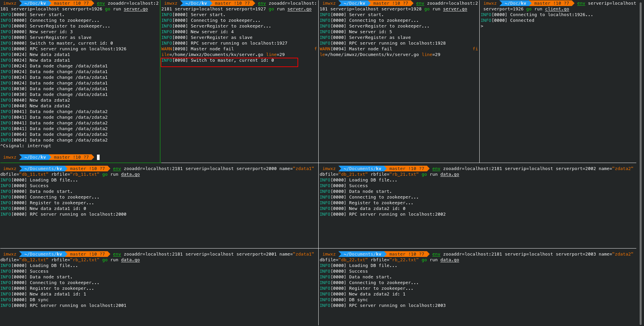Viewport: 644px width, 326px height.
Task: Click 'ServerRegister as slave' in localhost:1928 pane
Action: (365, 38)
